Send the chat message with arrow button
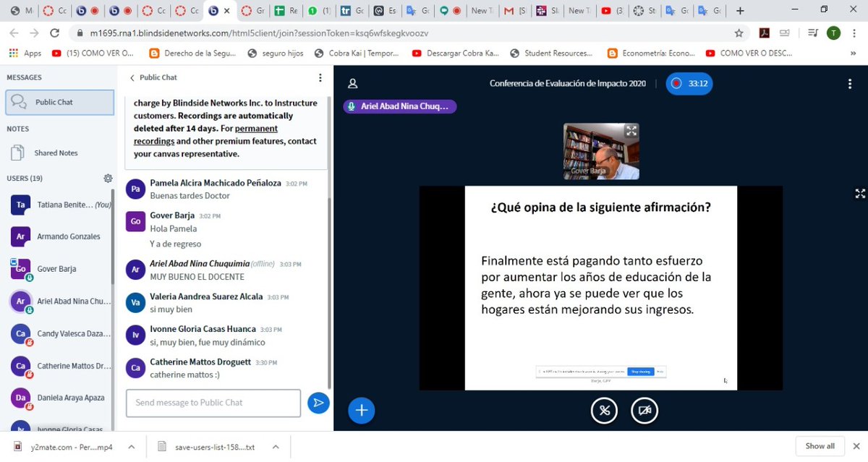This screenshot has height=462, width=868. [318, 403]
